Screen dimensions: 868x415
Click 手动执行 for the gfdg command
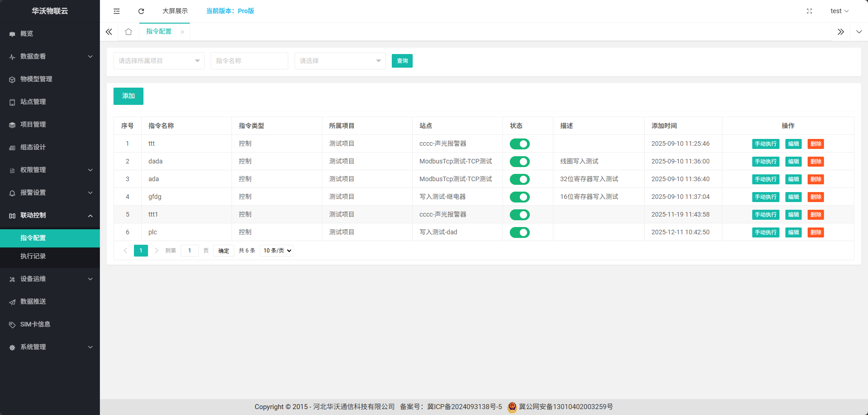click(765, 197)
